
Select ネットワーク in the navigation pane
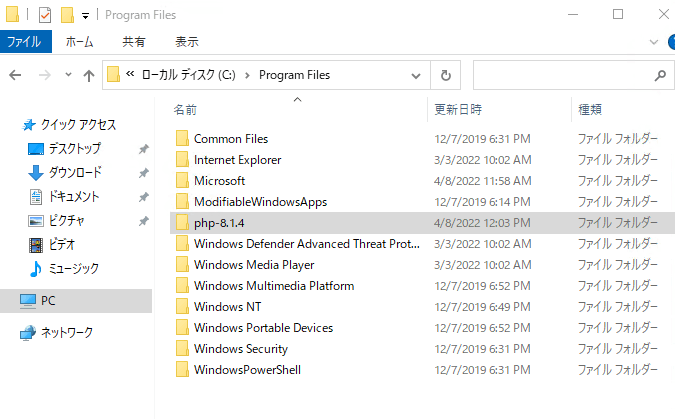pos(67,333)
